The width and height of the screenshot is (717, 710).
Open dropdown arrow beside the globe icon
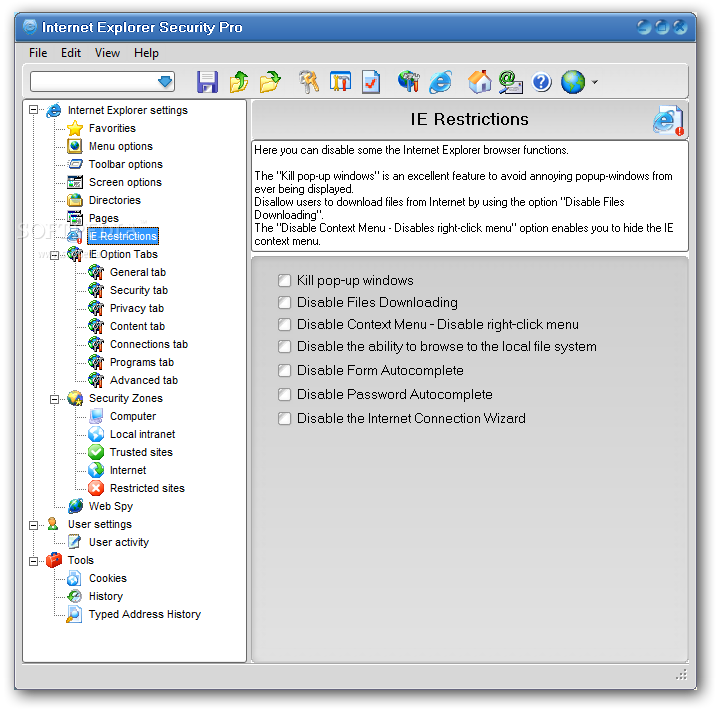click(594, 82)
